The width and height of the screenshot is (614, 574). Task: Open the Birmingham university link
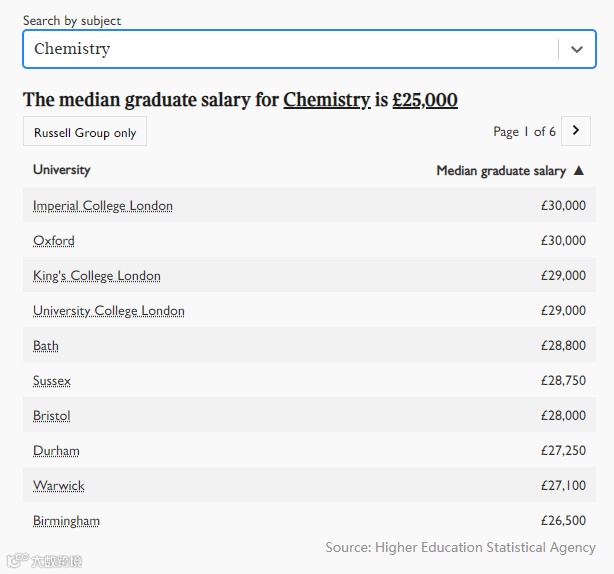coord(66,521)
